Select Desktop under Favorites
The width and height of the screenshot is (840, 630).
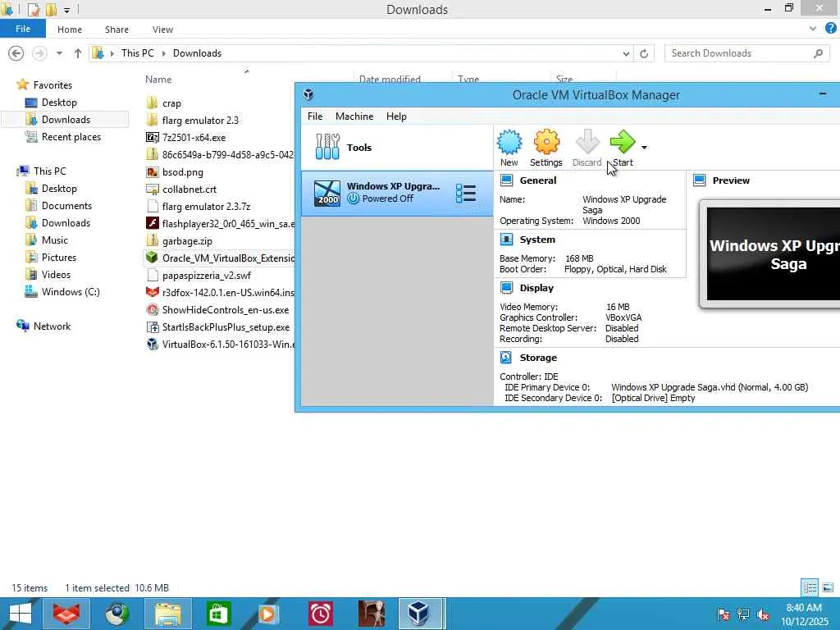tap(59, 103)
